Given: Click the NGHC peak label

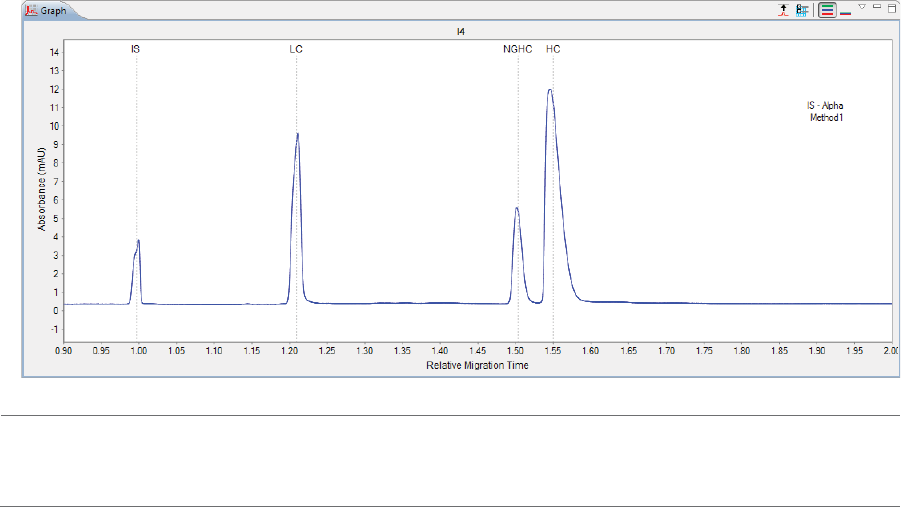Looking at the screenshot, I should (x=518, y=49).
